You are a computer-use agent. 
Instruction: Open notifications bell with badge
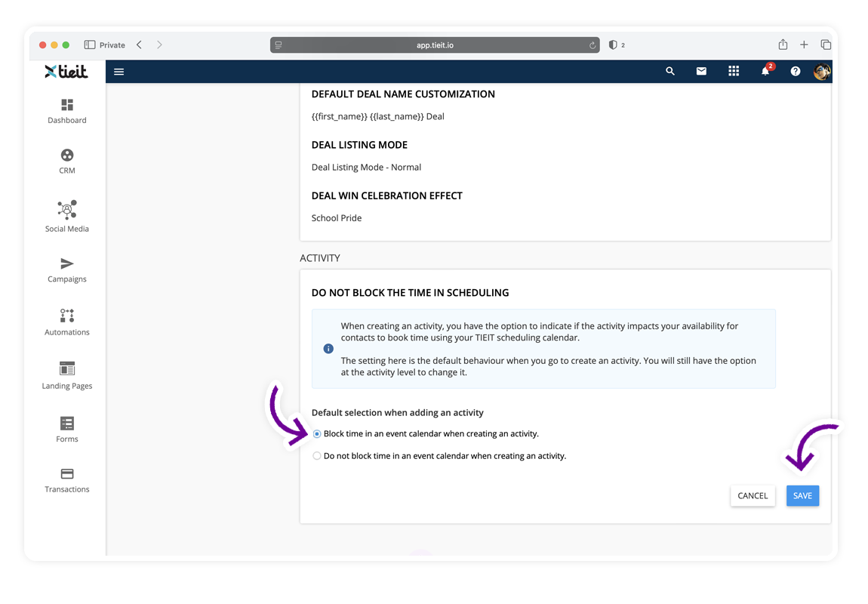coord(765,70)
